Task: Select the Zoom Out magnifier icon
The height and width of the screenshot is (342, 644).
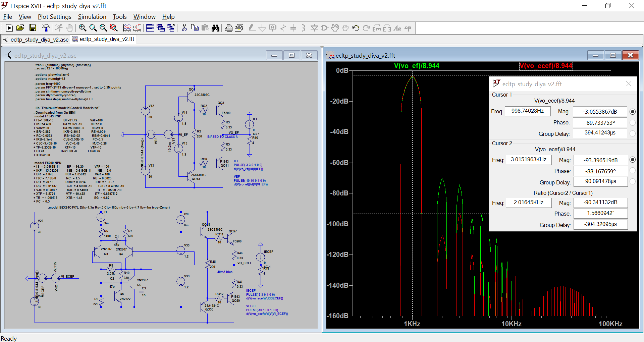Action: point(103,28)
